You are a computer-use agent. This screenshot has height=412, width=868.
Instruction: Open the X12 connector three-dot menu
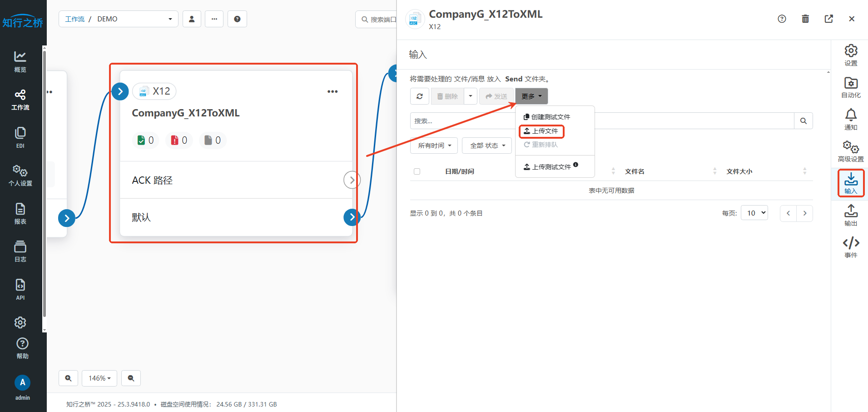(x=332, y=91)
